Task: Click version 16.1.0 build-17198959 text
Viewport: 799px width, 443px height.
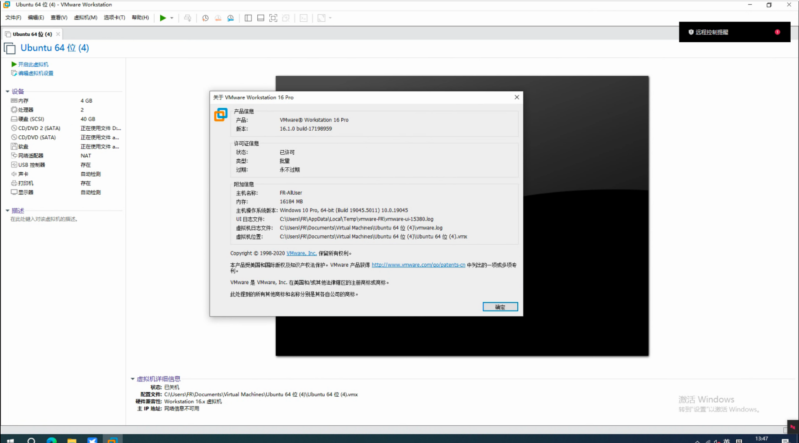Action: (306, 129)
